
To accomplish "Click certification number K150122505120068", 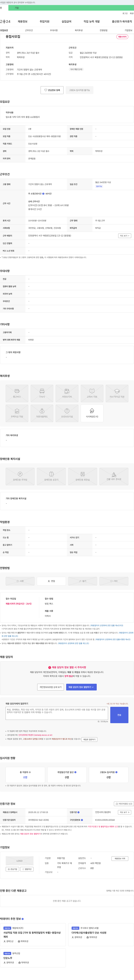I will [105, 820].
